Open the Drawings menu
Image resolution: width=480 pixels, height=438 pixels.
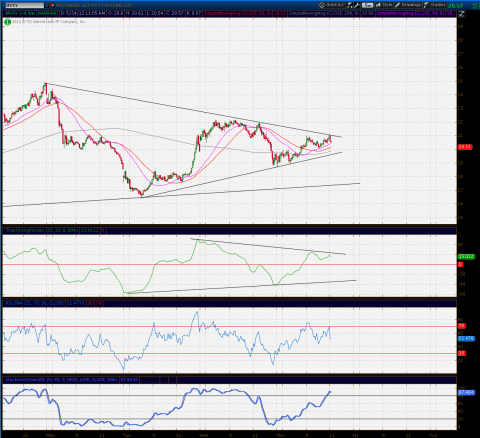pyautogui.click(x=408, y=5)
